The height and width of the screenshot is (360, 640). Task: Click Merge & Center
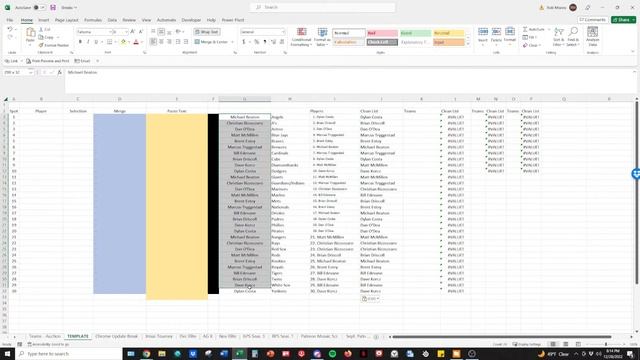point(211,42)
